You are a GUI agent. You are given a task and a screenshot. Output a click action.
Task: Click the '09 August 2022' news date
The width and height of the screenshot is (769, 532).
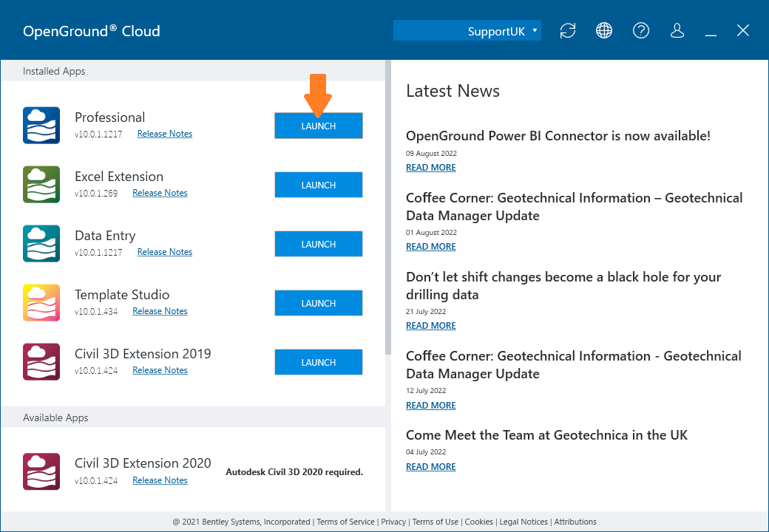(x=431, y=154)
